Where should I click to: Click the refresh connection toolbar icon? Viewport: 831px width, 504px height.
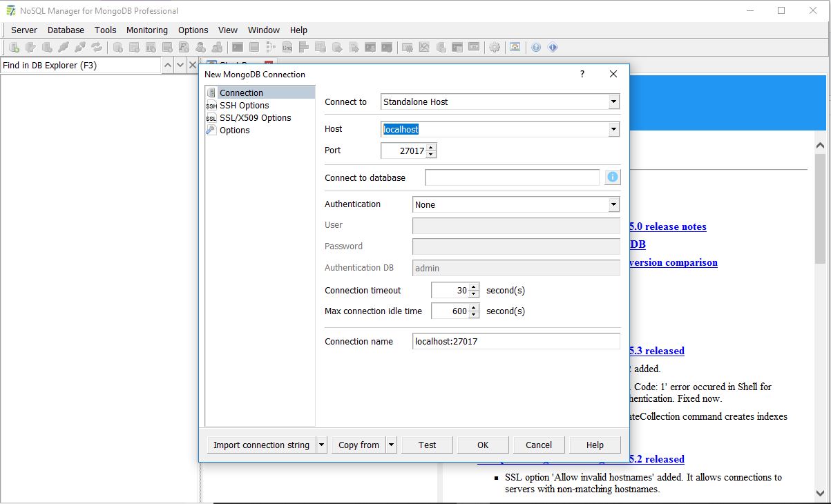tap(96, 46)
